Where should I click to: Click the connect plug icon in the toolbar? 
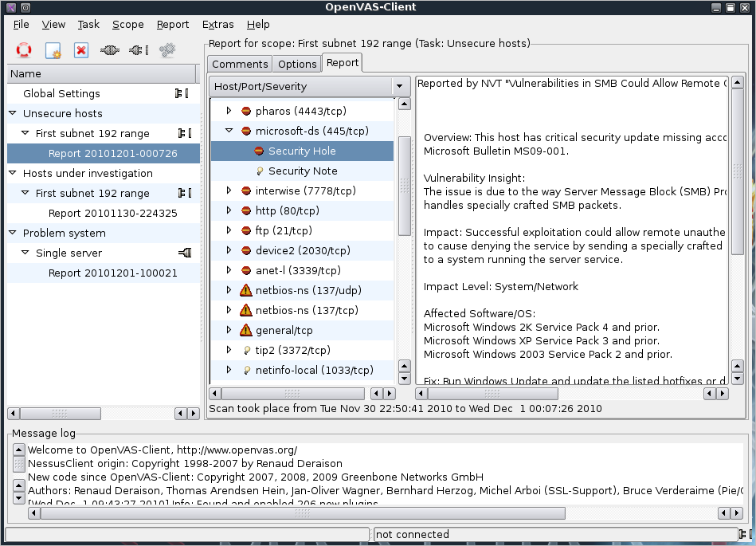pyautogui.click(x=109, y=49)
